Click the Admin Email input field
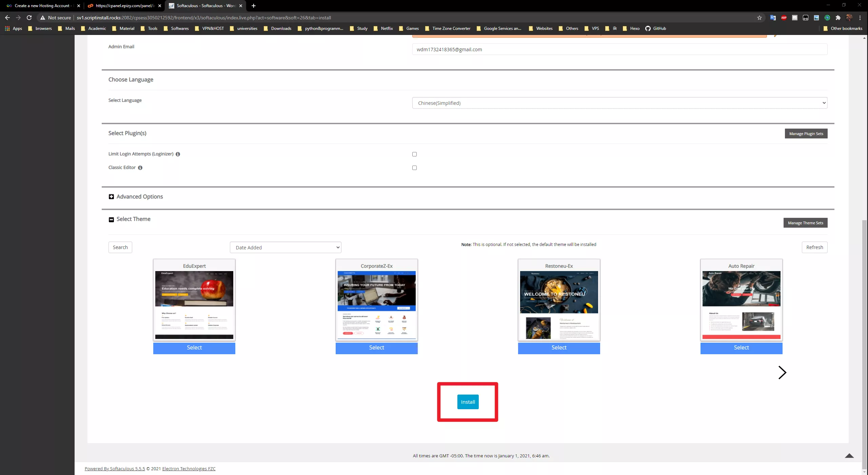The image size is (868, 475). coord(619,50)
